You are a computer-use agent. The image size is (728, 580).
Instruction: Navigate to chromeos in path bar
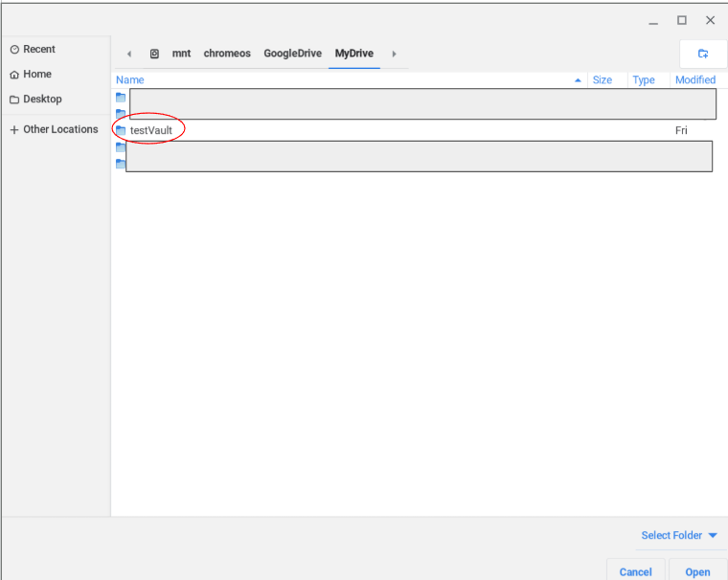point(227,54)
